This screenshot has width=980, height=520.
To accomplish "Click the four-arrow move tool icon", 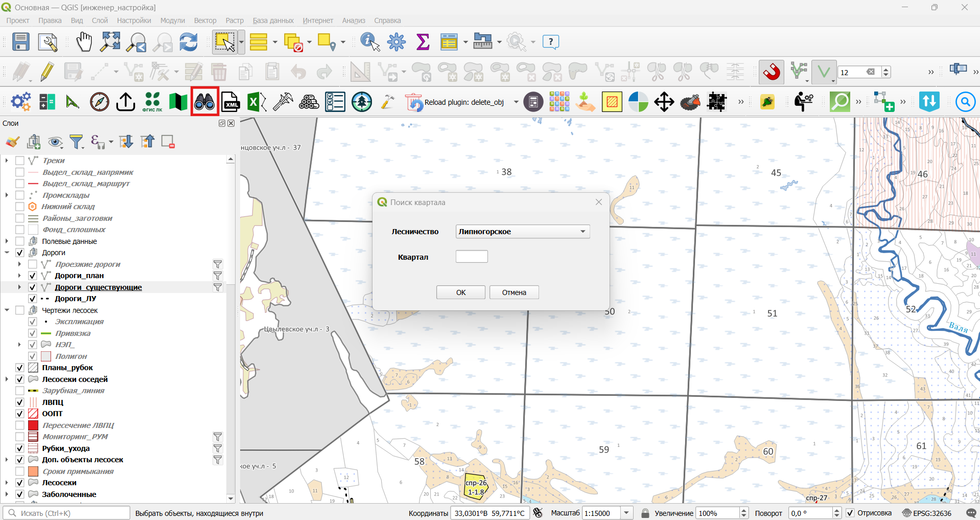I will click(x=664, y=102).
